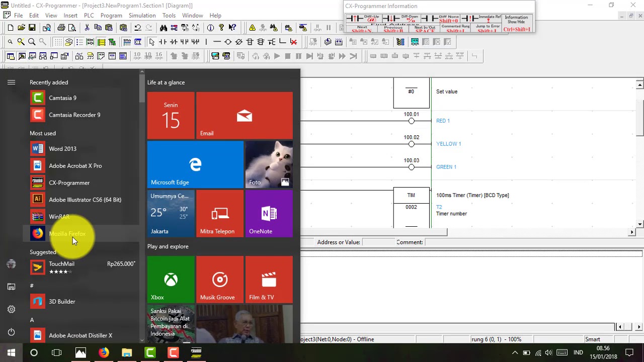This screenshot has height=362, width=644.
Task: Click the Compile warning triangle icon
Action: pyautogui.click(x=252, y=28)
